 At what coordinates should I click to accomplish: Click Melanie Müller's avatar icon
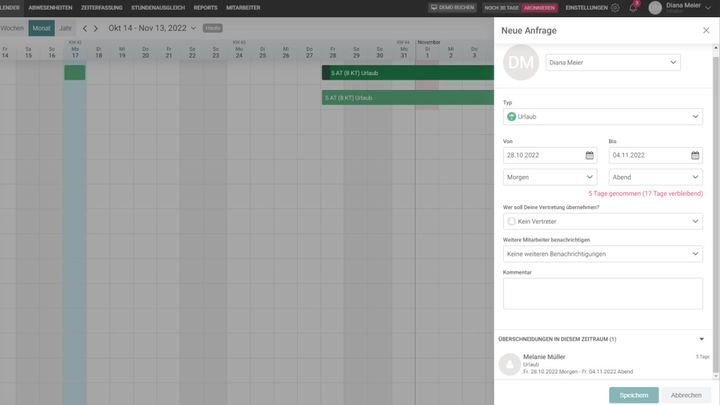(509, 363)
